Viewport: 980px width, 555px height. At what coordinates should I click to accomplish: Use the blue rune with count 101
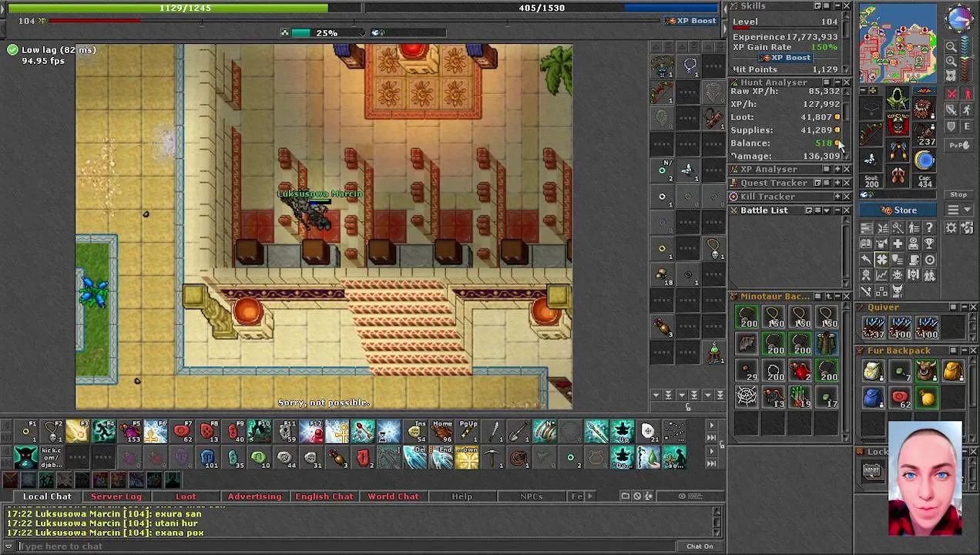[207, 459]
